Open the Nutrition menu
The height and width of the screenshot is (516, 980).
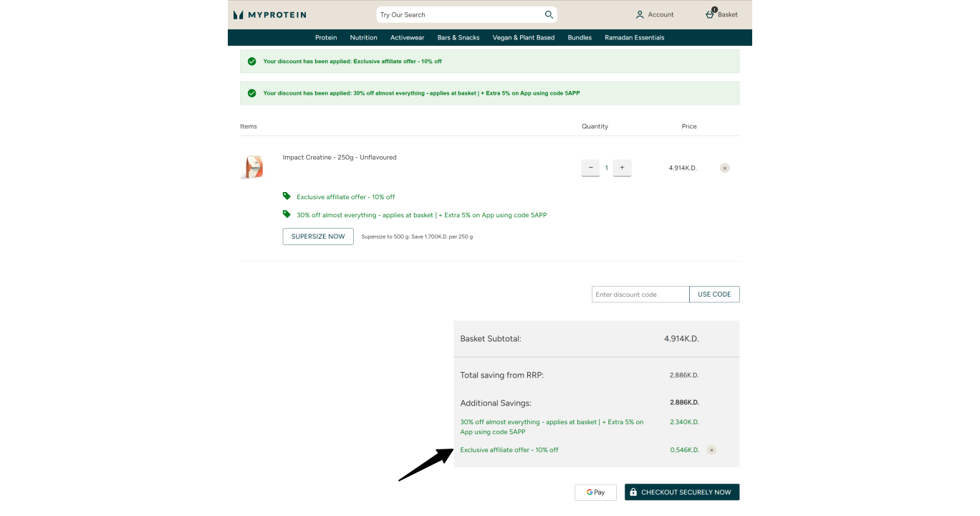(x=363, y=37)
